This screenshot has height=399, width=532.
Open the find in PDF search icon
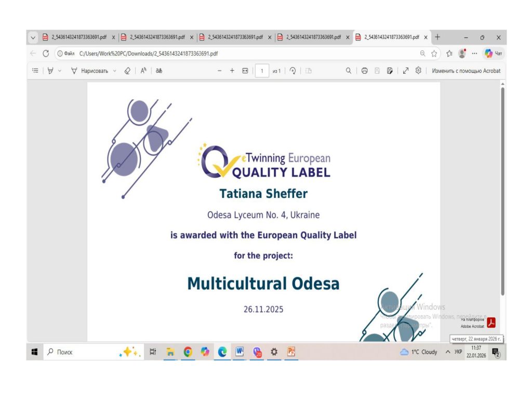point(349,71)
